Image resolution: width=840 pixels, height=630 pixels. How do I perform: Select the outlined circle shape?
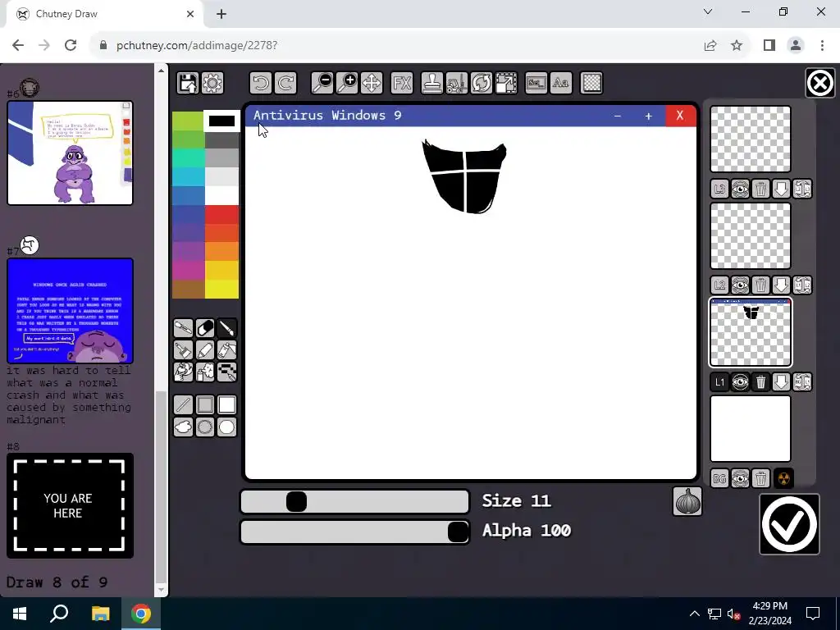(x=205, y=427)
